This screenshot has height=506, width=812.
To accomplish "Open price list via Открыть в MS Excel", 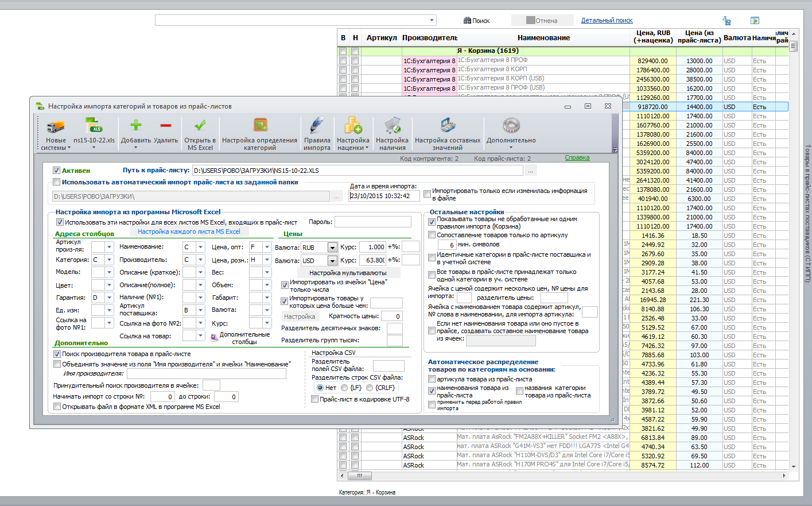I will pyautogui.click(x=200, y=134).
